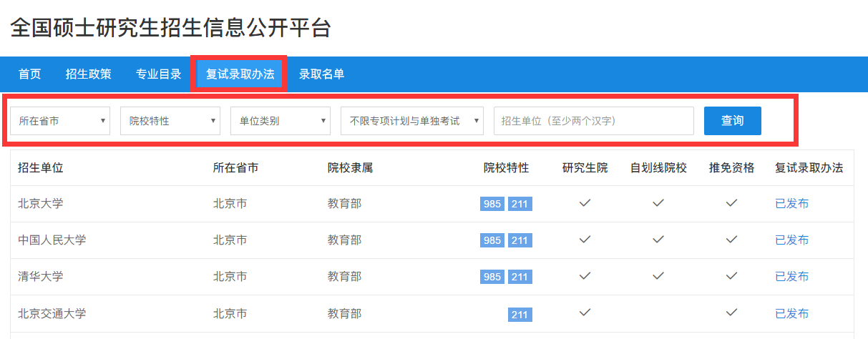Click the 211 badge for 北京大学
Image resolution: width=868 pixels, height=339 pixels.
(520, 205)
